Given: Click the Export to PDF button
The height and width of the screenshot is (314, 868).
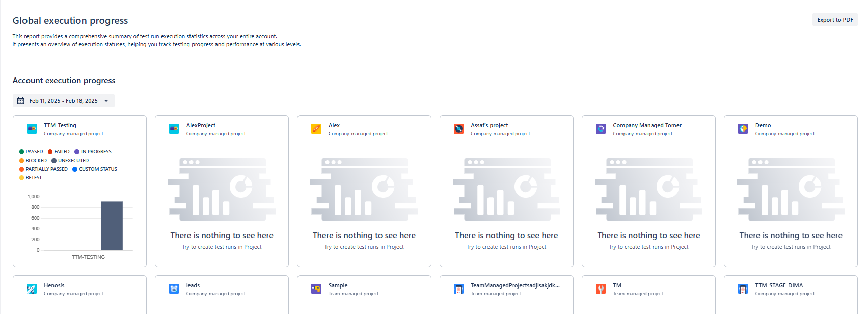Looking at the screenshot, I should pyautogui.click(x=834, y=20).
